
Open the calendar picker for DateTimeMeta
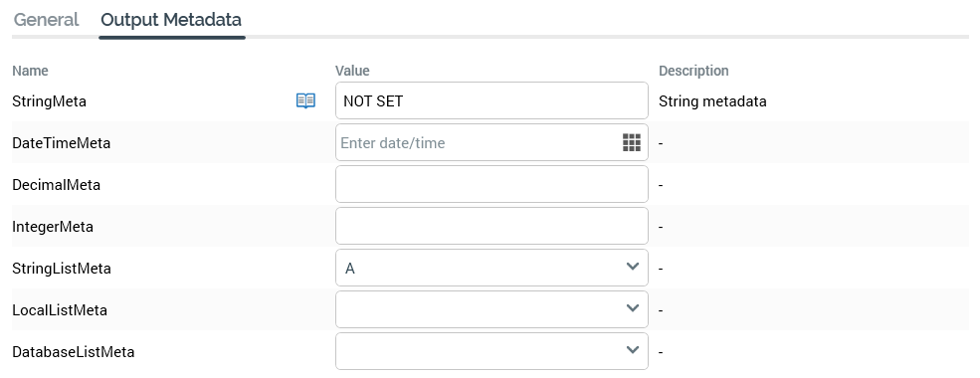[x=632, y=142]
